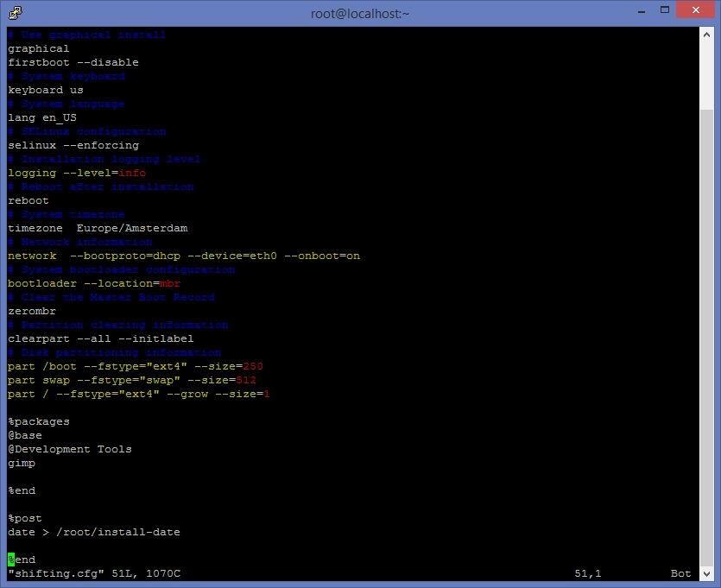This screenshot has height=588, width=721.
Task: Click the 'keyboard us' line
Action: pyautogui.click(x=46, y=90)
